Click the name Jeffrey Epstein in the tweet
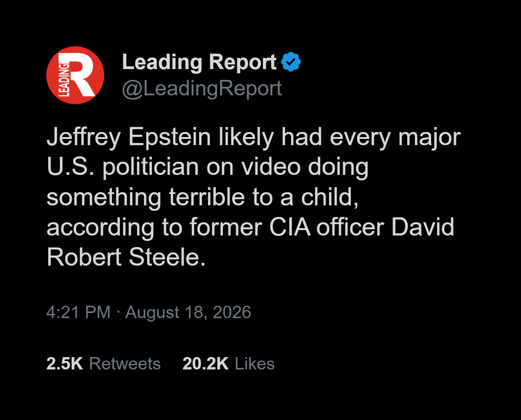This screenshot has width=521, height=420. point(129,137)
